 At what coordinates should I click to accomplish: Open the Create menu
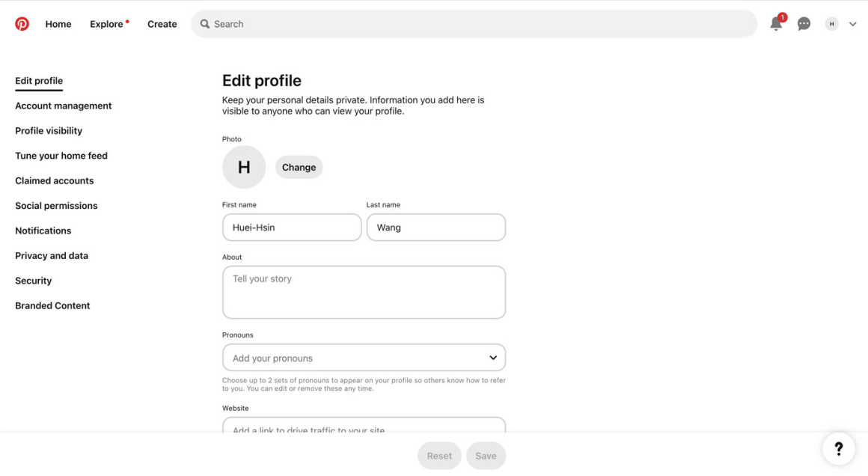point(162,24)
